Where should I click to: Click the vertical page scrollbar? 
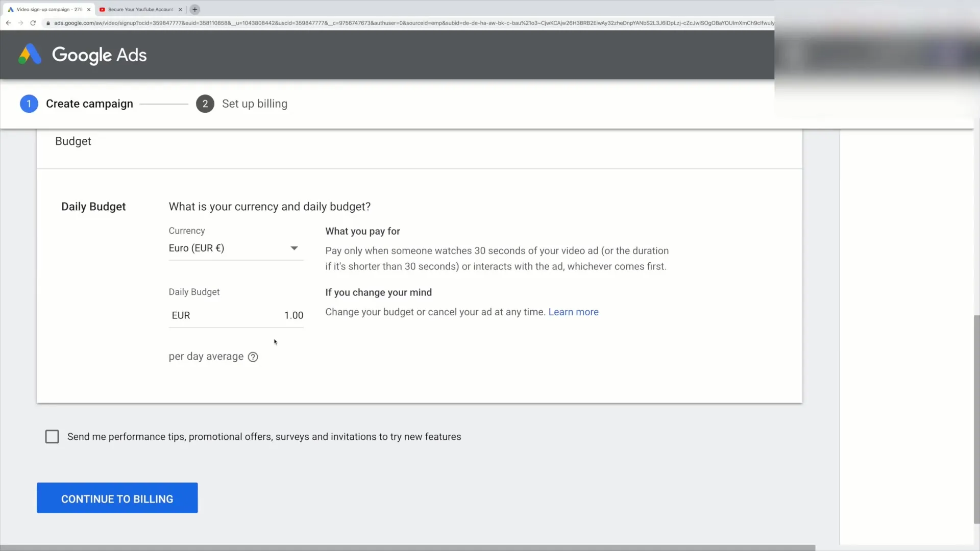[976, 418]
